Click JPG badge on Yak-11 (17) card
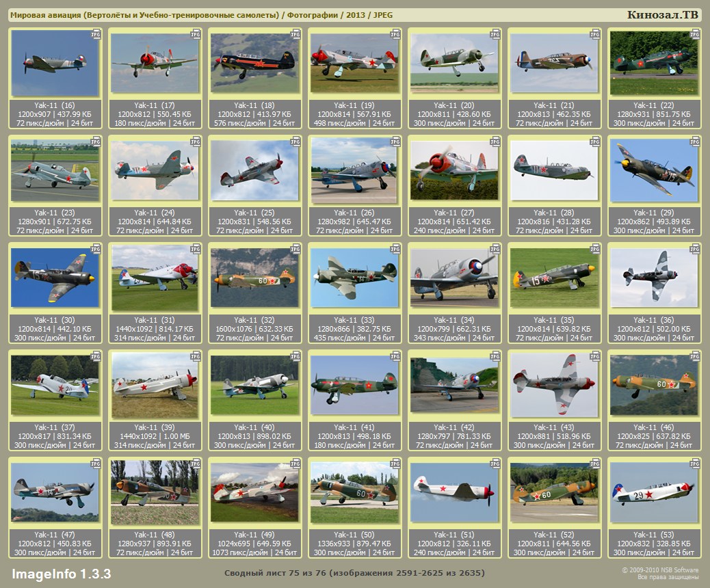 coord(196,34)
